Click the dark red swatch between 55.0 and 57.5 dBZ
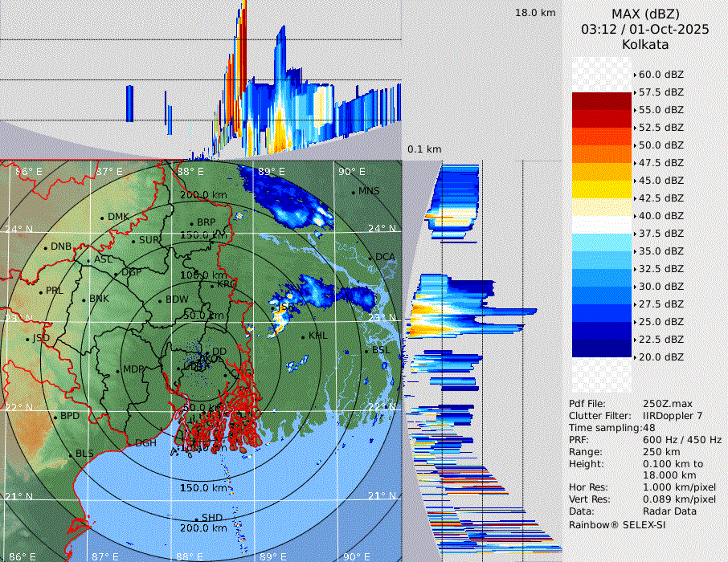Viewport: 728px width, 562px height. (602, 101)
